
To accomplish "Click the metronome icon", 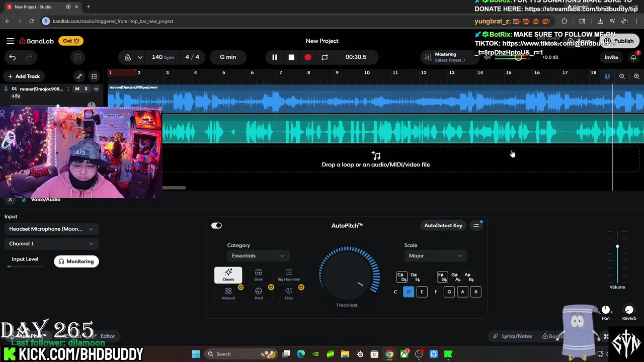I will [x=128, y=57].
